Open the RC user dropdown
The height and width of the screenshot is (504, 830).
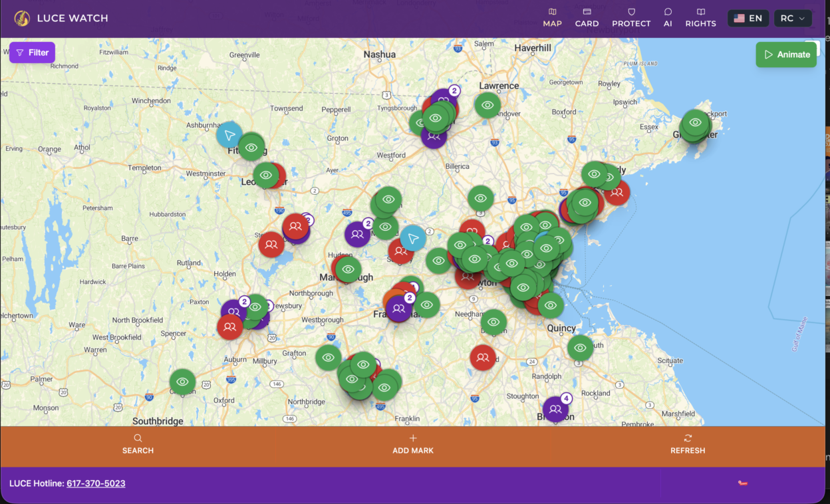coord(793,19)
